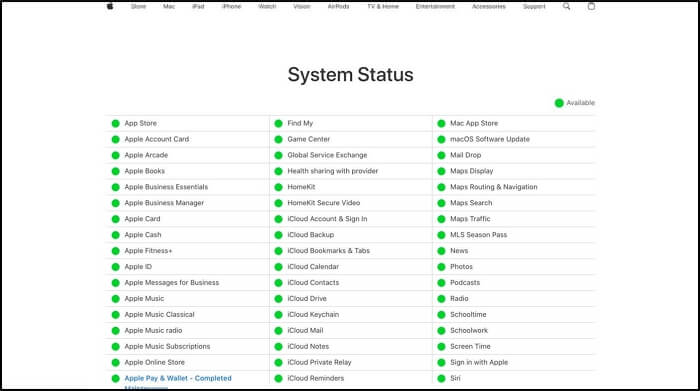
Task: Click green dot next to iCloud Backup
Action: click(279, 235)
